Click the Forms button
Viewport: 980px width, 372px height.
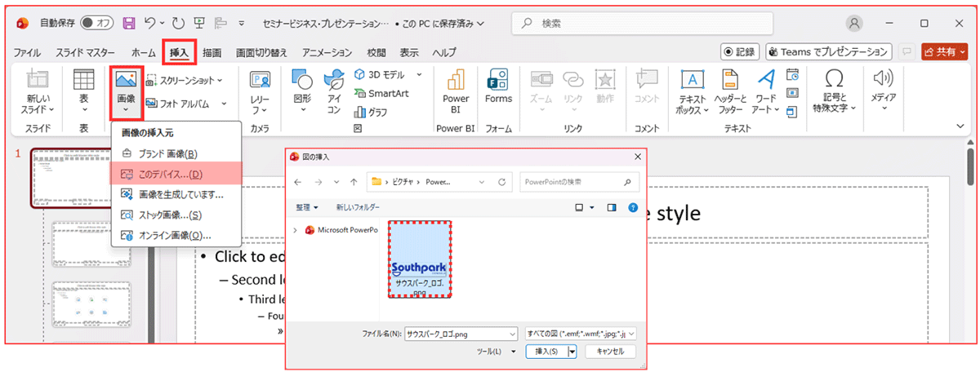click(x=498, y=86)
